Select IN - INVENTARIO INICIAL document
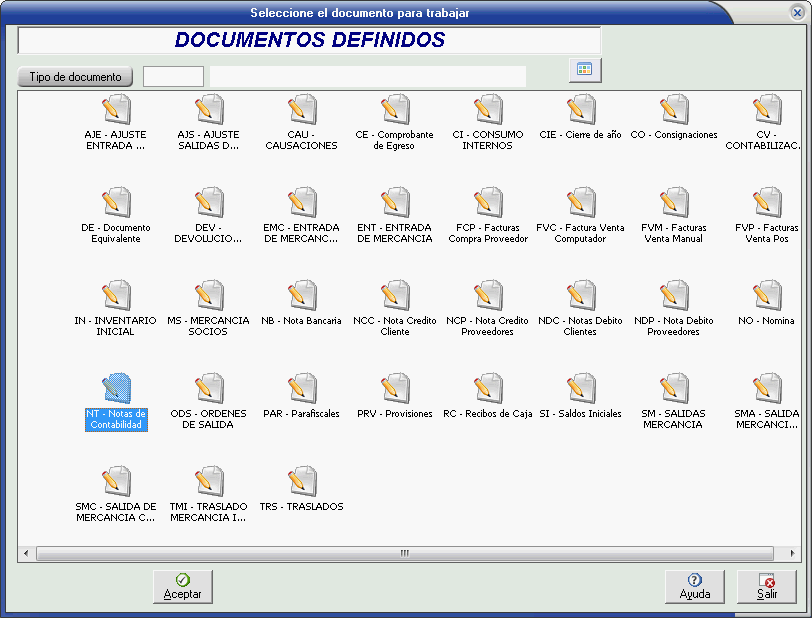The height and width of the screenshot is (618, 812). tap(116, 296)
